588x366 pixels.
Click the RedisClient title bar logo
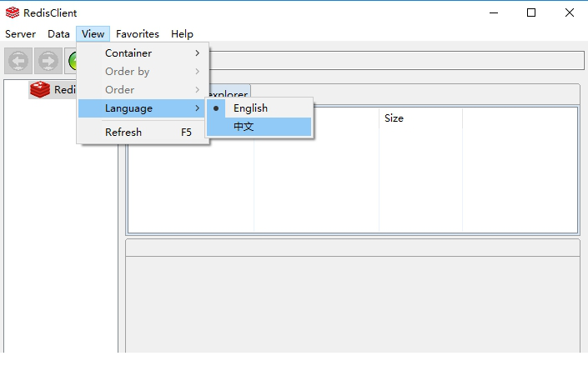13,13
